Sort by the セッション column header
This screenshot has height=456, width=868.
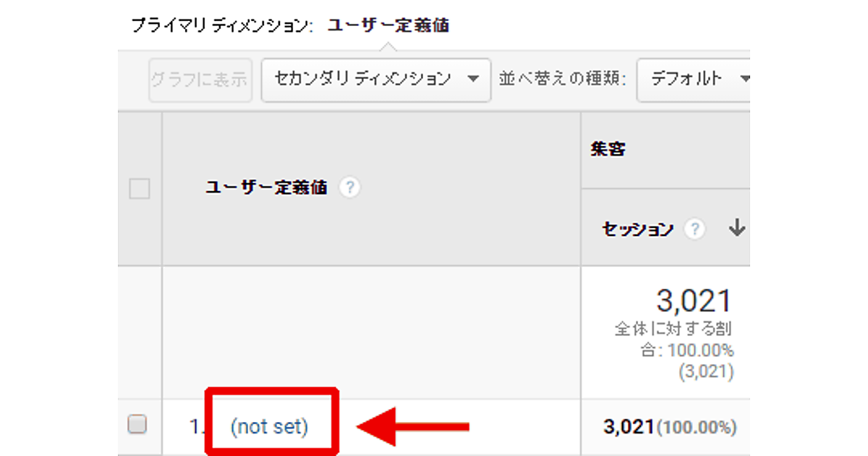637,229
